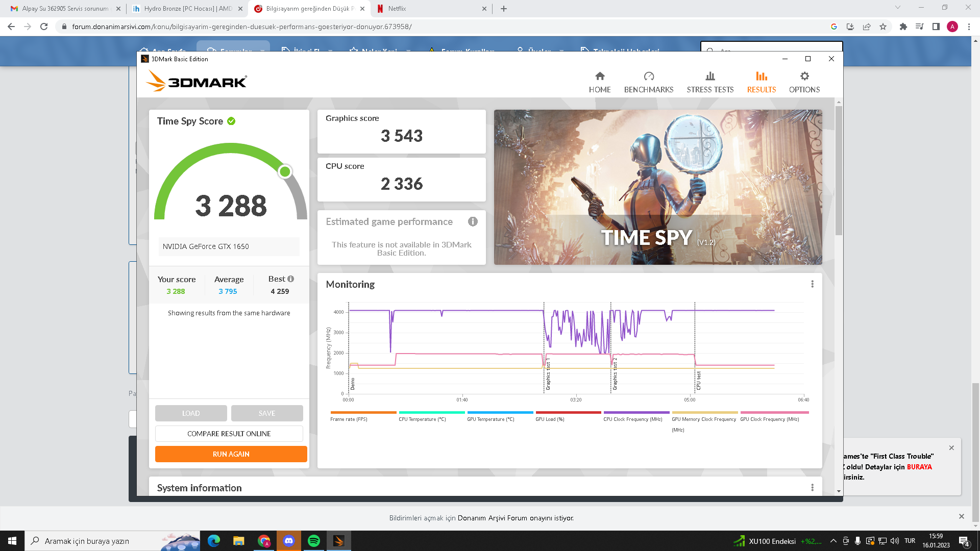Click the Chrome address bar URL
The width and height of the screenshot is (980, 551).
(x=242, y=27)
